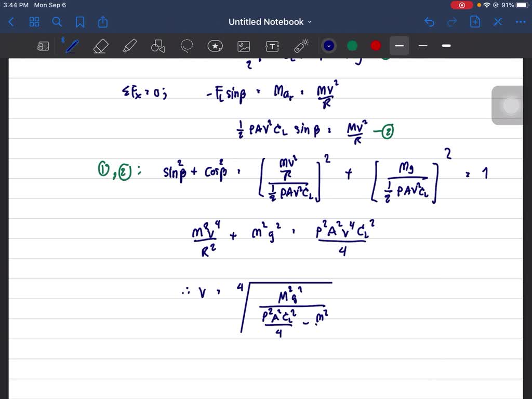Image resolution: width=532 pixels, height=399 pixels.
Task: Open the bookmark toggle for this page
Action: coord(79,22)
